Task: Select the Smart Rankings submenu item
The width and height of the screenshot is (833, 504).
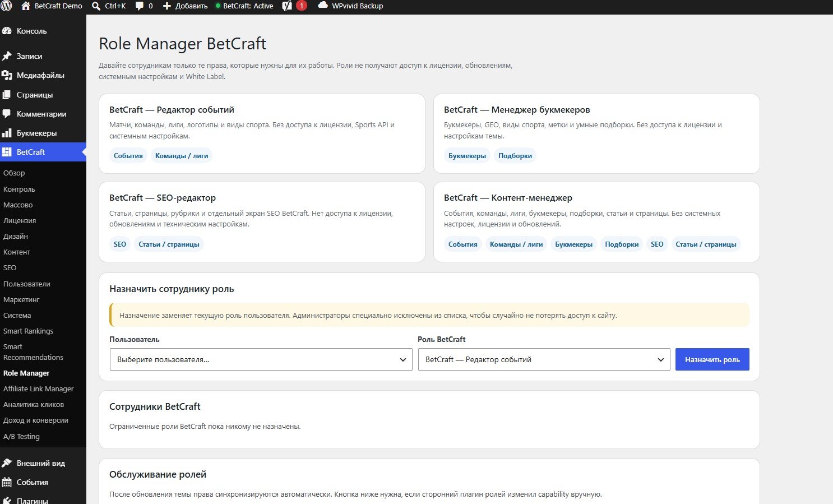Action: 28,331
